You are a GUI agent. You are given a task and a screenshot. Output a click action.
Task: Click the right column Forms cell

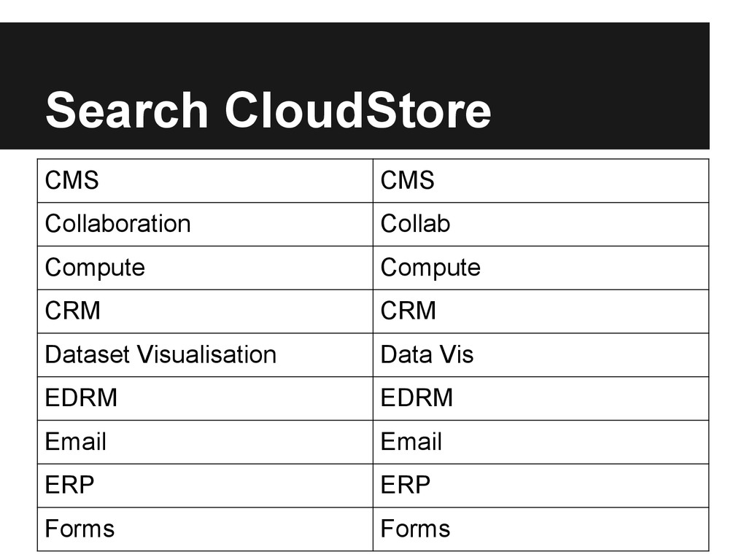[x=541, y=529]
